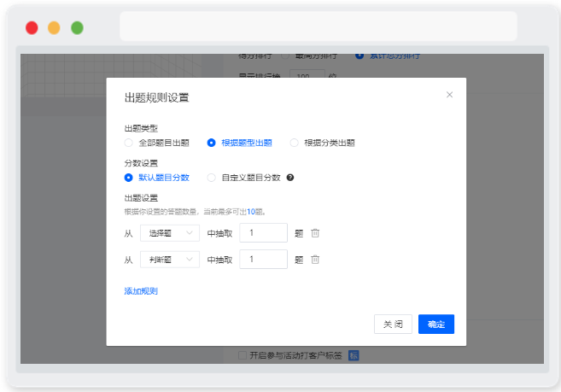This screenshot has height=392, width=561.
Task: Delete the 判断题 rule with trash icon
Action: pyautogui.click(x=315, y=259)
